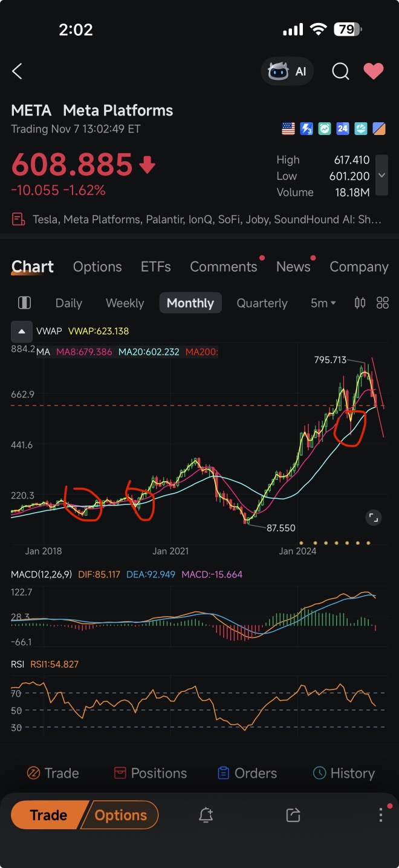This screenshot has width=399, height=868.
Task: Open price alert bell icon
Action: pos(206,815)
